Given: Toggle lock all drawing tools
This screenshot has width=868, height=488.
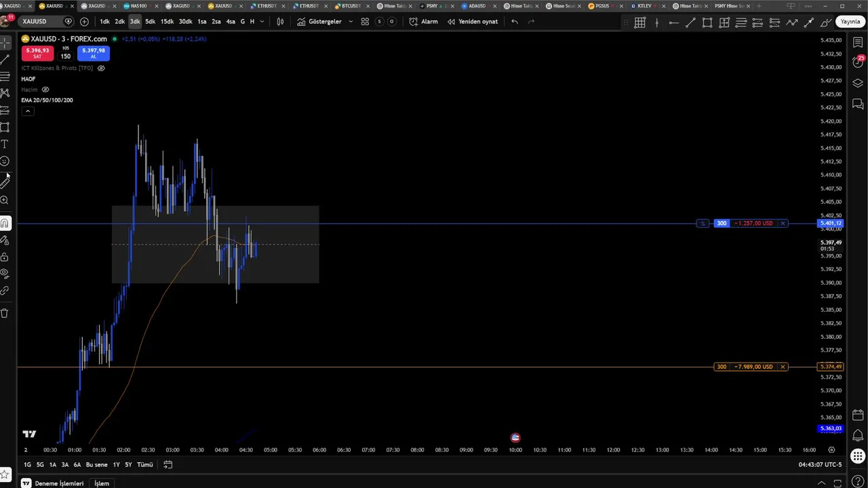Looking at the screenshot, I should tap(5, 257).
